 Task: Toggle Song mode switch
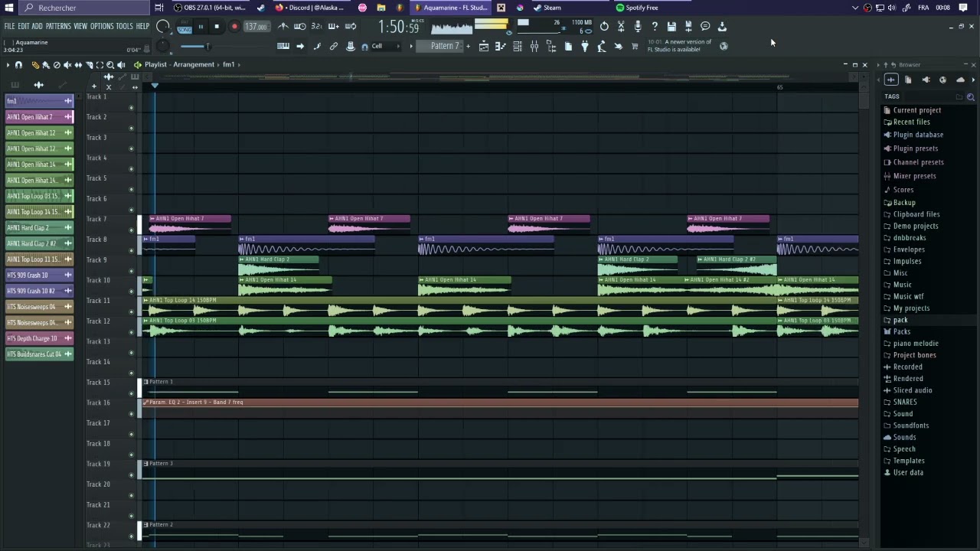(x=185, y=29)
